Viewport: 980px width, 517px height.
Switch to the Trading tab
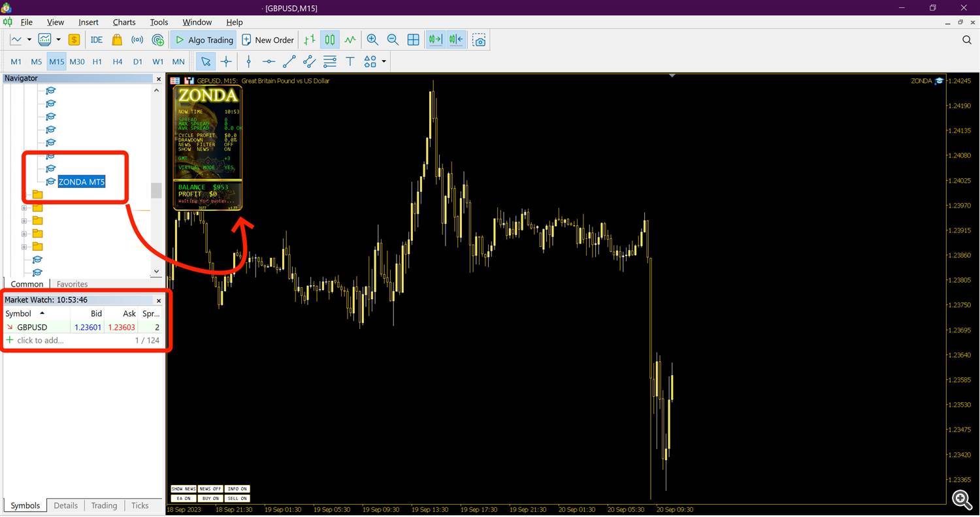point(104,505)
